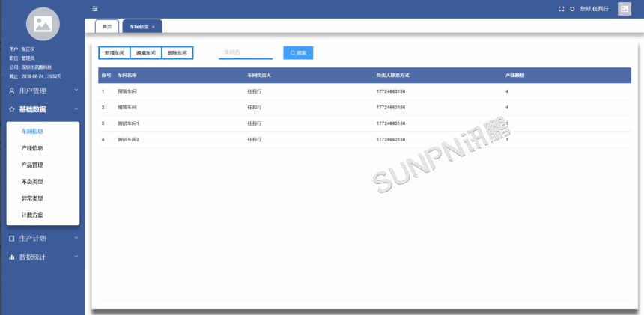Click the 公司 company info line
644x315 pixels.
[31, 67]
